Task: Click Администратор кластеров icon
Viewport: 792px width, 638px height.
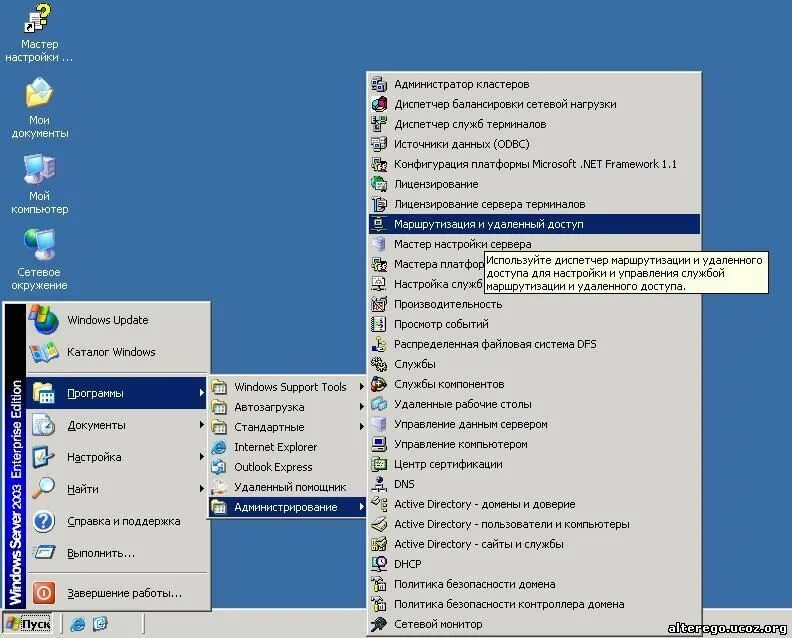Action: click(x=379, y=84)
